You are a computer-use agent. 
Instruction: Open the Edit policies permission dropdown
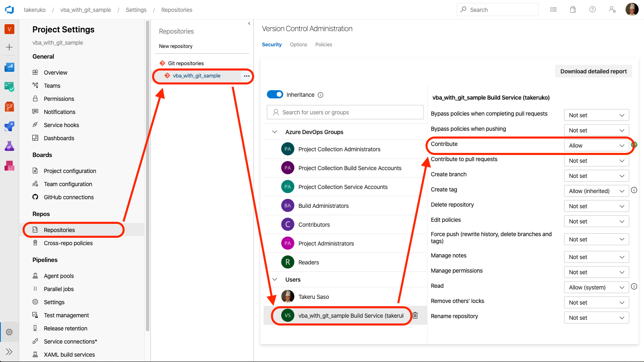(x=596, y=221)
